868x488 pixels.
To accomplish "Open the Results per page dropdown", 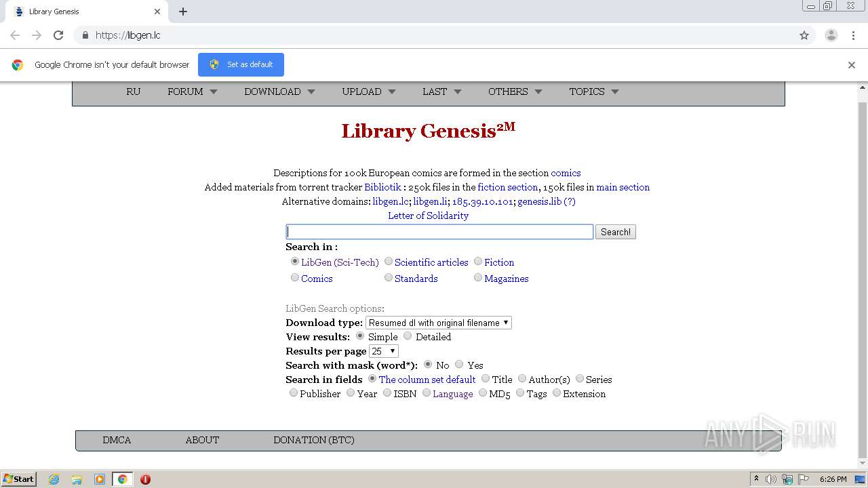I will click(x=384, y=351).
